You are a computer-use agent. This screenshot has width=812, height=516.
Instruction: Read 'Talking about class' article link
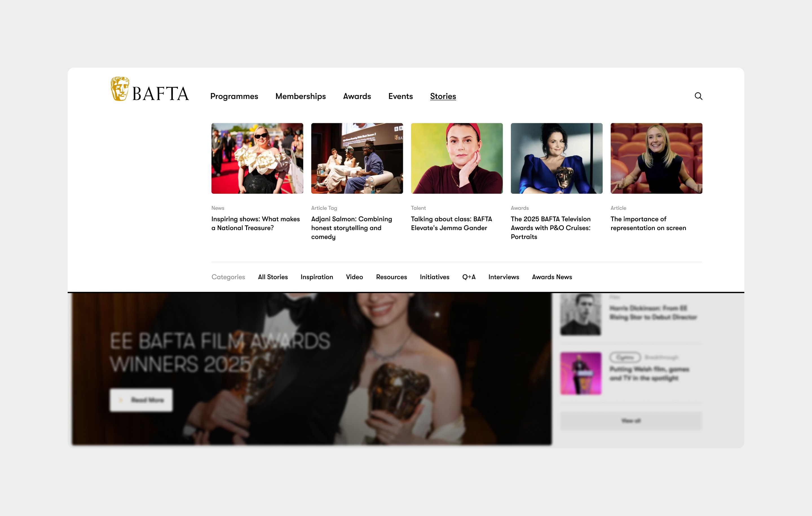pyautogui.click(x=451, y=223)
